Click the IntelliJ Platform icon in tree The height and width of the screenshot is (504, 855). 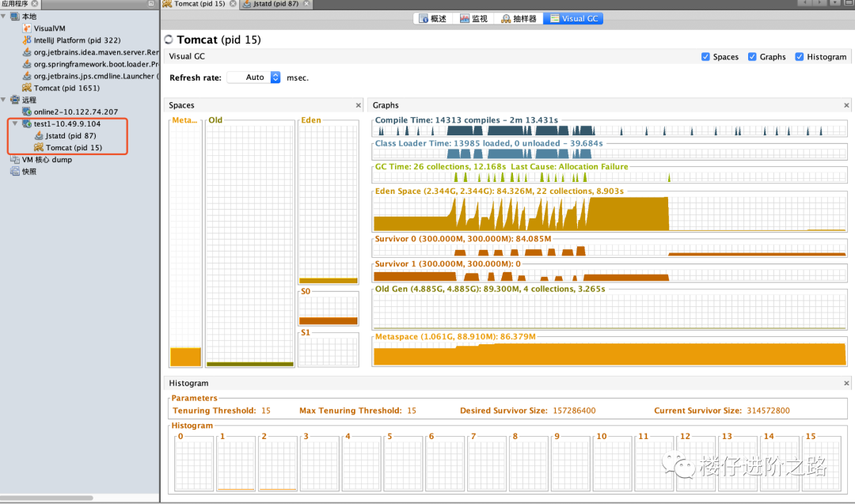(x=27, y=40)
